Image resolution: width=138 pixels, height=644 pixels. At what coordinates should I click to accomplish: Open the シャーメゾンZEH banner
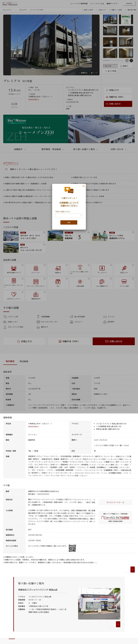coord(69,129)
